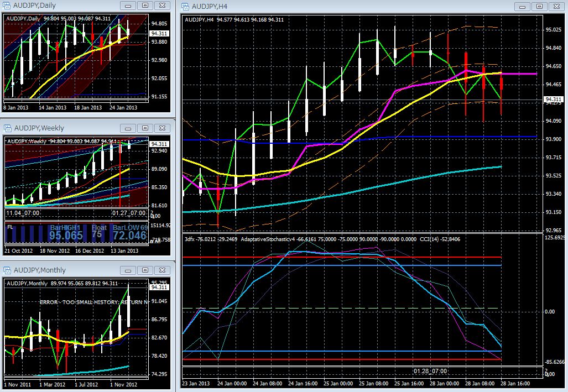Maximize the AUDJPY,H4 chart window
Image resolution: width=568 pixels, height=392 pixels.
click(x=539, y=7)
